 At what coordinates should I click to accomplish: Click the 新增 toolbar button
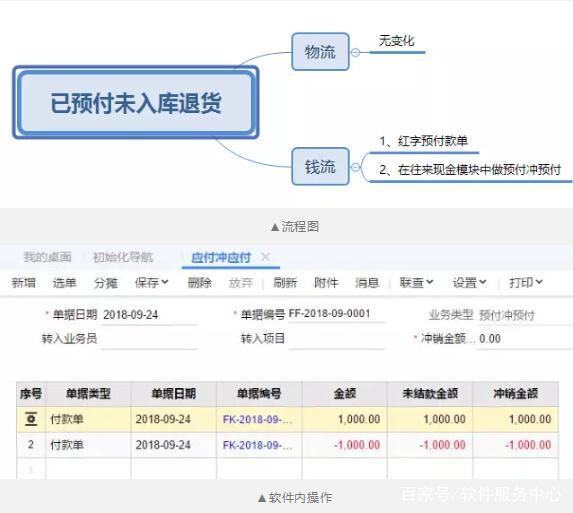click(x=24, y=282)
